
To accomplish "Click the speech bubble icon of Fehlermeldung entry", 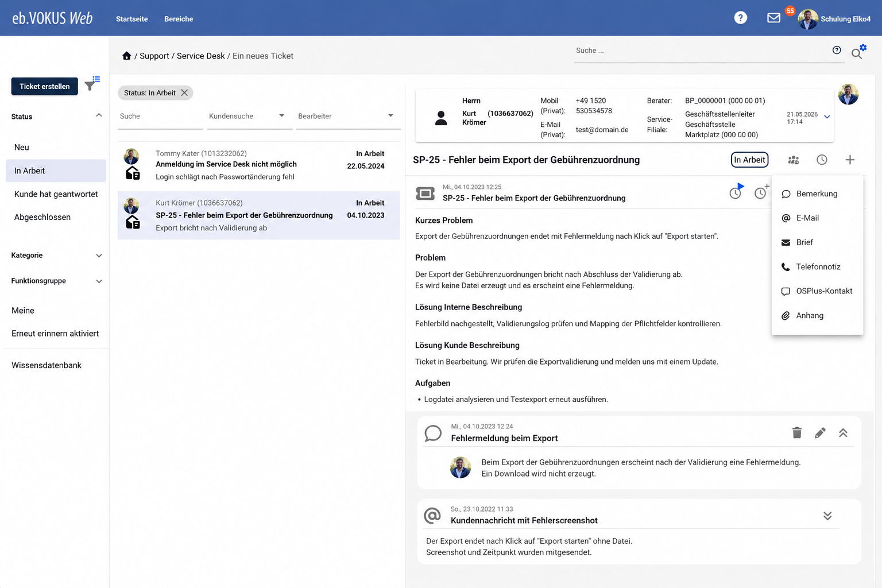I will point(433,433).
